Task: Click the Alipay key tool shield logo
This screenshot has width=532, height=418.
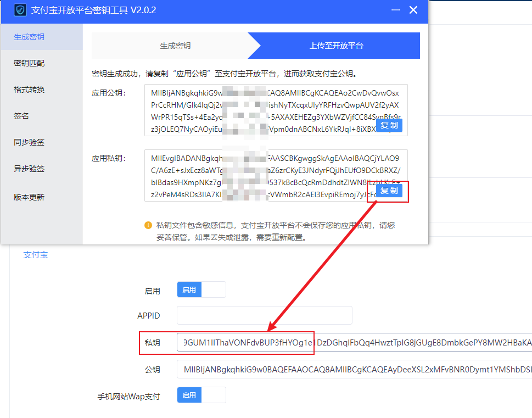Action: coord(20,10)
